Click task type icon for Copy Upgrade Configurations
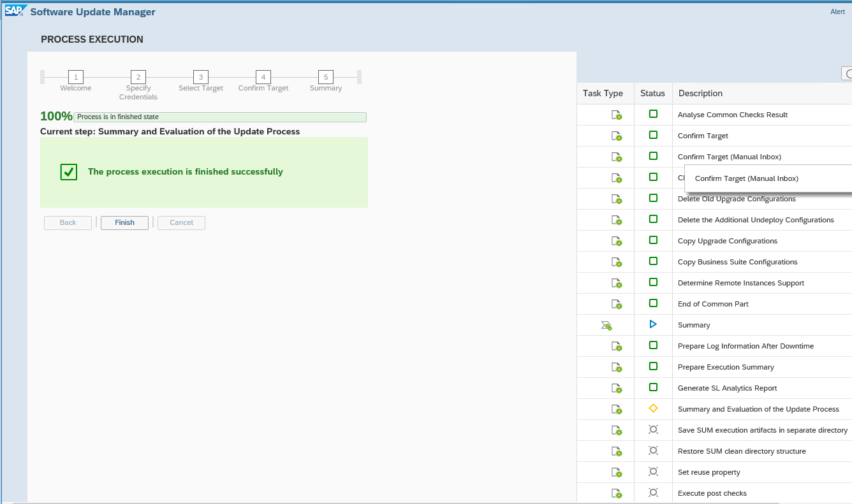Screen dimensions: 852x504 pyautogui.click(x=617, y=241)
